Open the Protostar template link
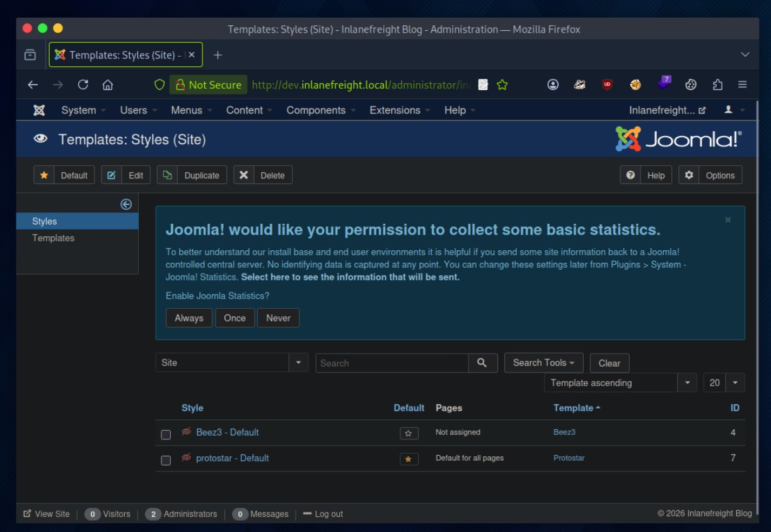The width and height of the screenshot is (771, 532). tap(569, 458)
